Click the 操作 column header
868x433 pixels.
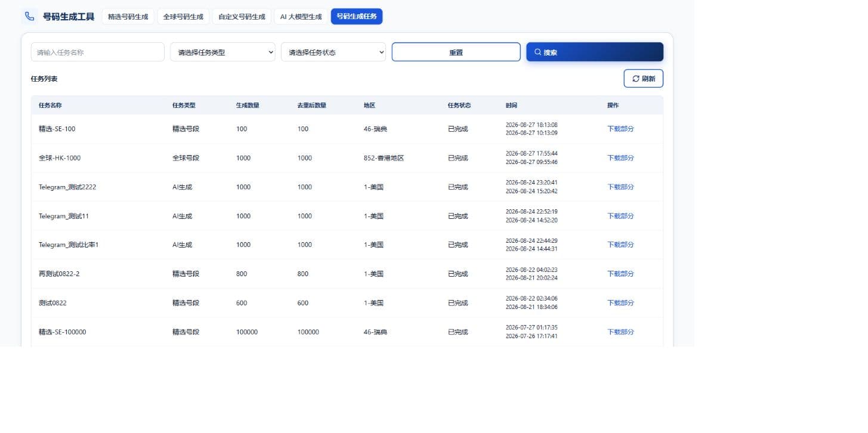613,105
